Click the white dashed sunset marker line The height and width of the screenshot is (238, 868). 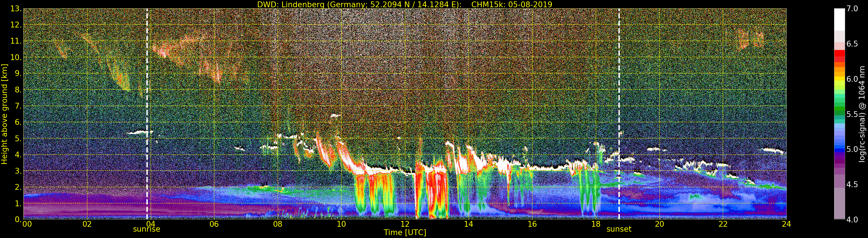click(x=619, y=114)
